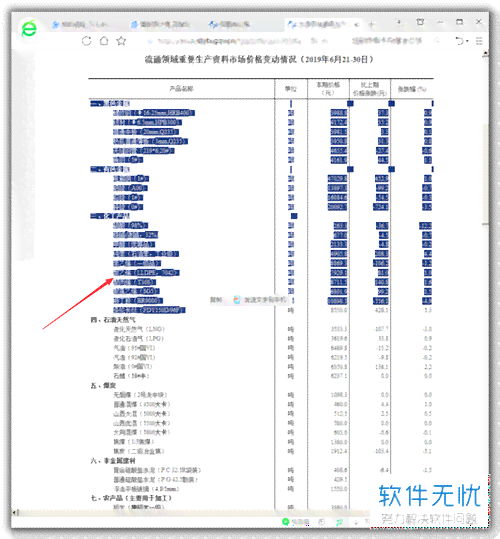The width and height of the screenshot is (500, 539).
Task: Click the 五、煤炭 section heading
Action: pos(103,385)
